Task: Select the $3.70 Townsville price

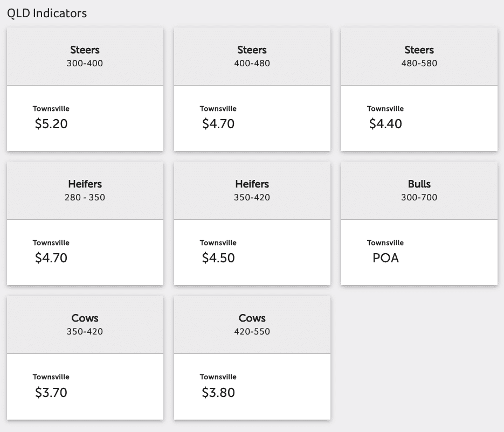Action: (x=51, y=393)
